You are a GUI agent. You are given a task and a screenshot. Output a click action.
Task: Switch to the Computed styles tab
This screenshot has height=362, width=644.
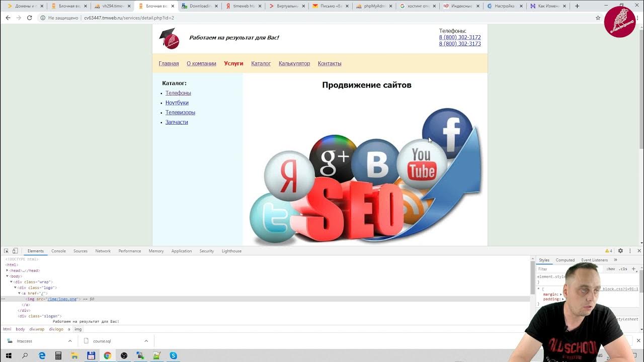pos(565,260)
